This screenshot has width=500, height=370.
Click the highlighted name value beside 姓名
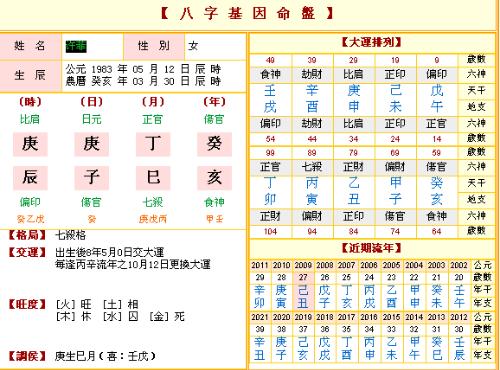76,46
